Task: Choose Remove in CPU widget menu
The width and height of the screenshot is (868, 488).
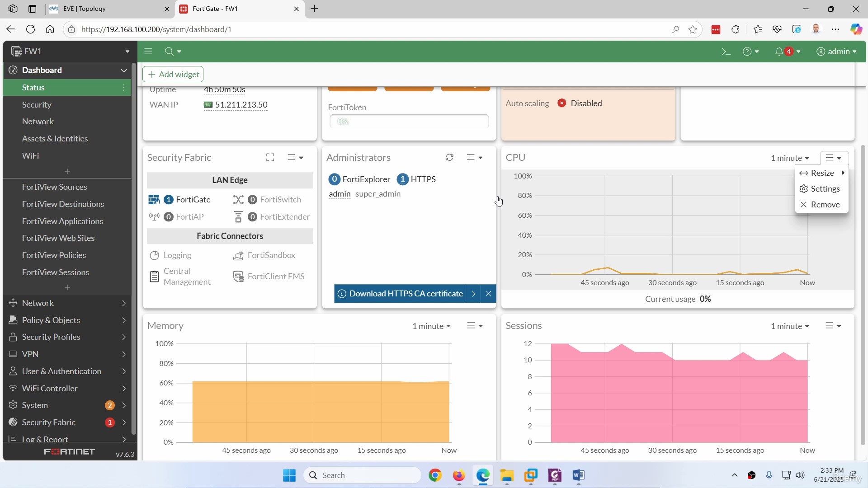Action: pyautogui.click(x=821, y=205)
